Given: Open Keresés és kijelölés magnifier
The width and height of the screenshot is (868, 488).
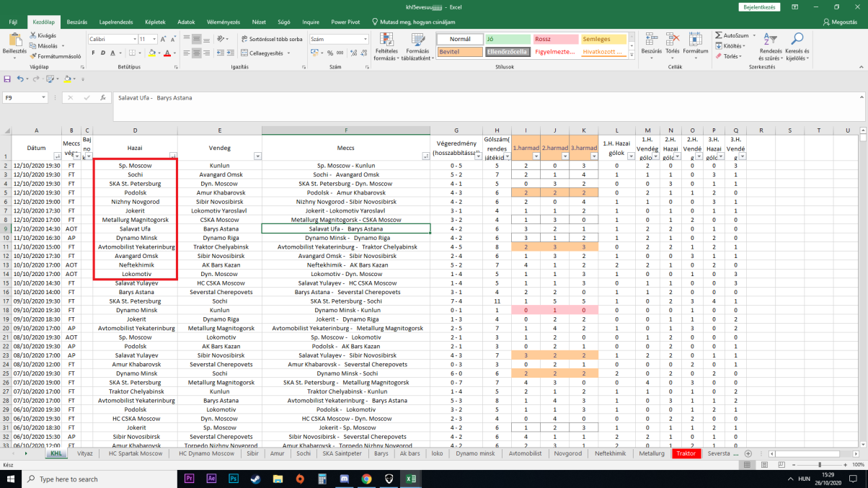Looking at the screenshot, I should [x=797, y=40].
